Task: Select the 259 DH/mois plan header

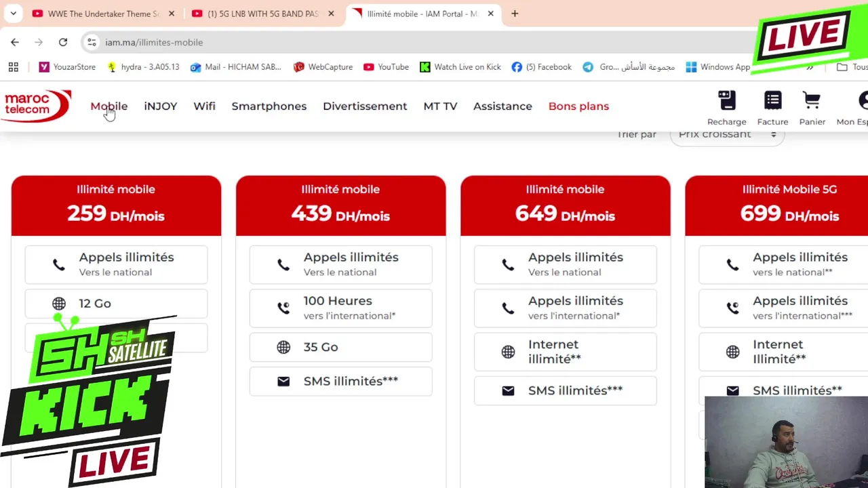Action: 116,206
